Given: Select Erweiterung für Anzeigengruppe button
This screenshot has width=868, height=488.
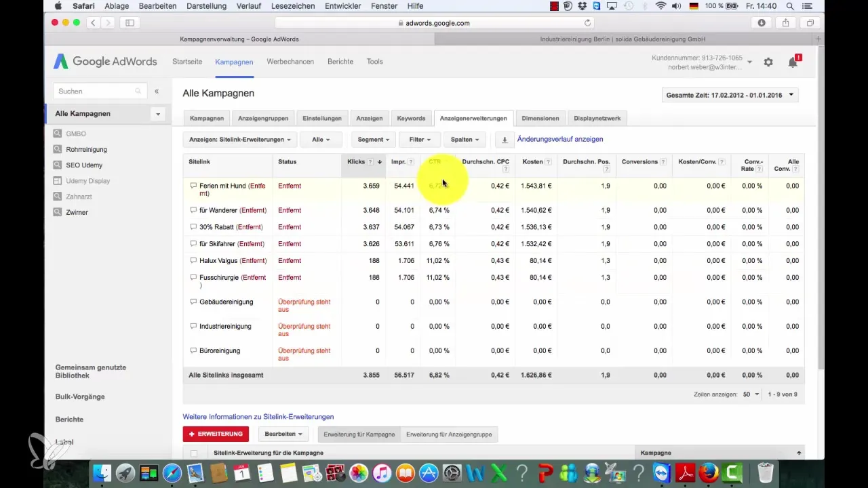Looking at the screenshot, I should point(450,434).
